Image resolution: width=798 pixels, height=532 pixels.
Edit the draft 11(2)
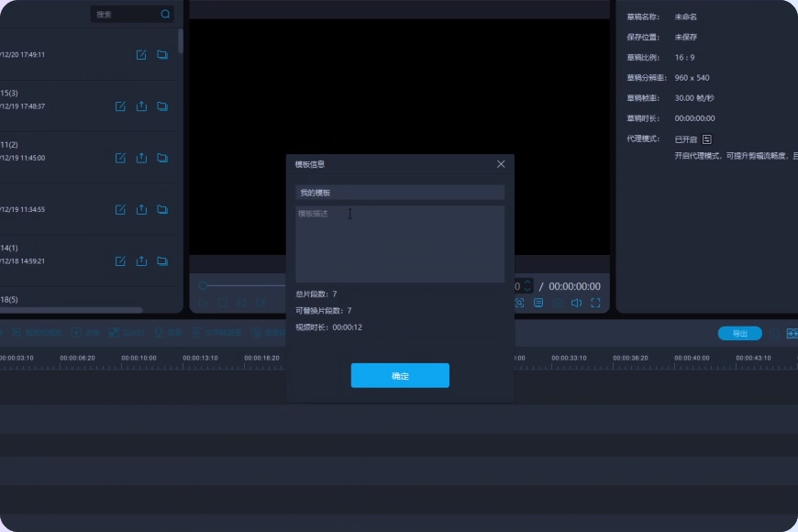click(120, 158)
